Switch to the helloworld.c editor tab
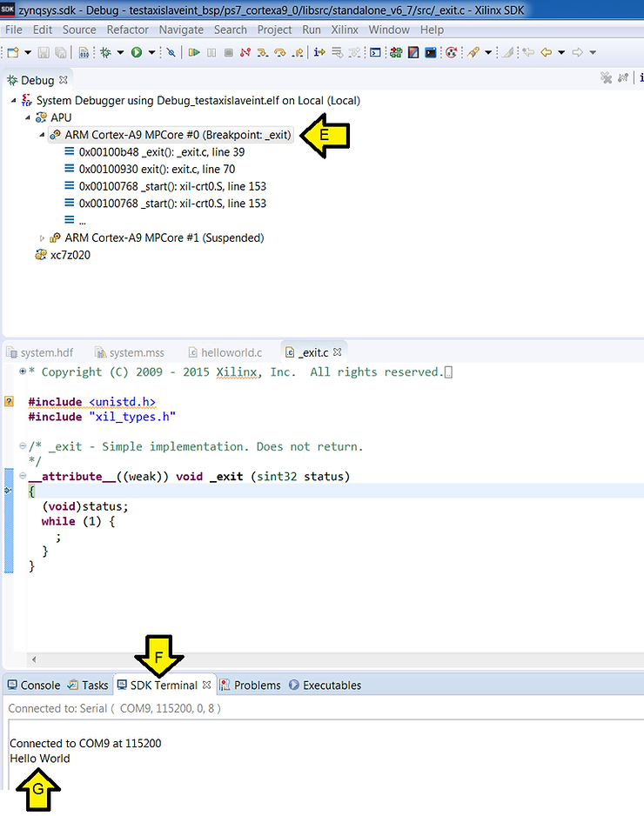Image resolution: width=644 pixels, height=816 pixels. [231, 352]
